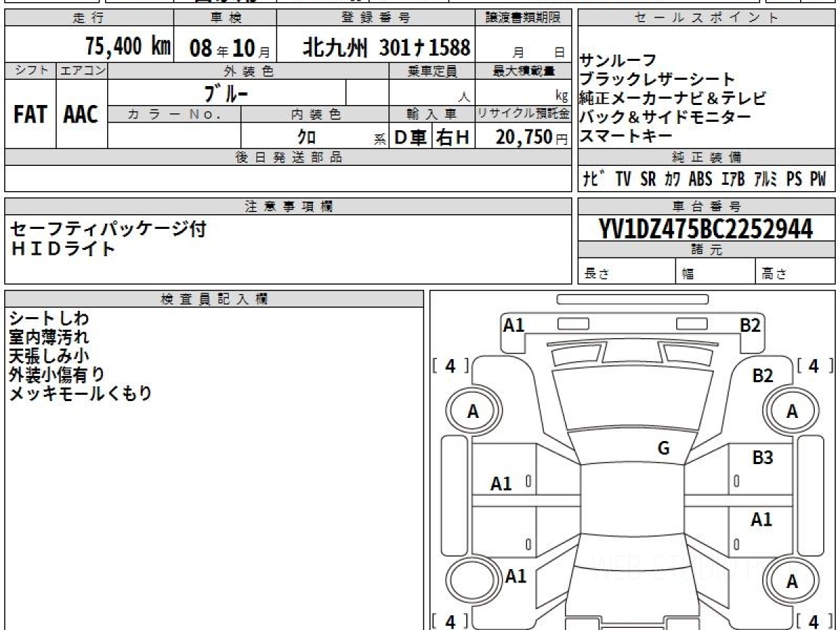Select the バック&サイドモニター line
Viewport: 840px width, 630px height.
[665, 117]
